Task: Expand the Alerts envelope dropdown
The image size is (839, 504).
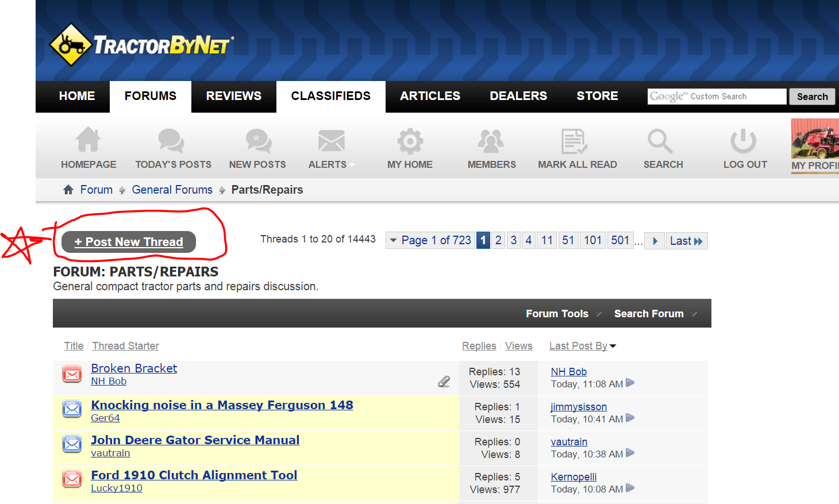Action: tap(332, 141)
